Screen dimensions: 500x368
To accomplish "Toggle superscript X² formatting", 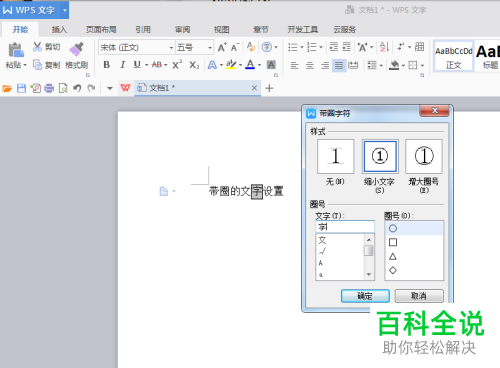I will 177,64.
